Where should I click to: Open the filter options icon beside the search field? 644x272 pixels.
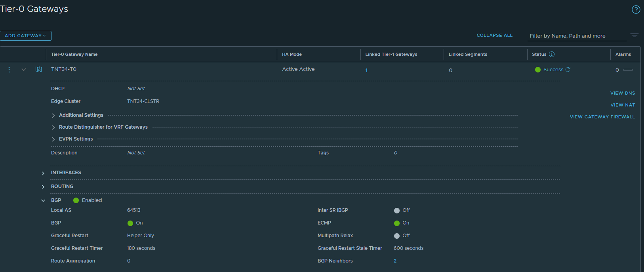[634, 35]
